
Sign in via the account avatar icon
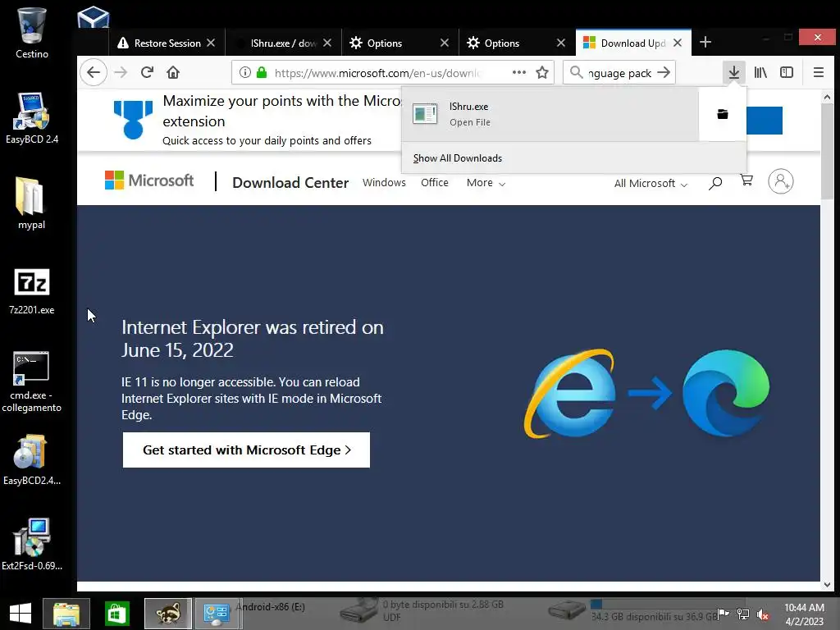(781, 181)
